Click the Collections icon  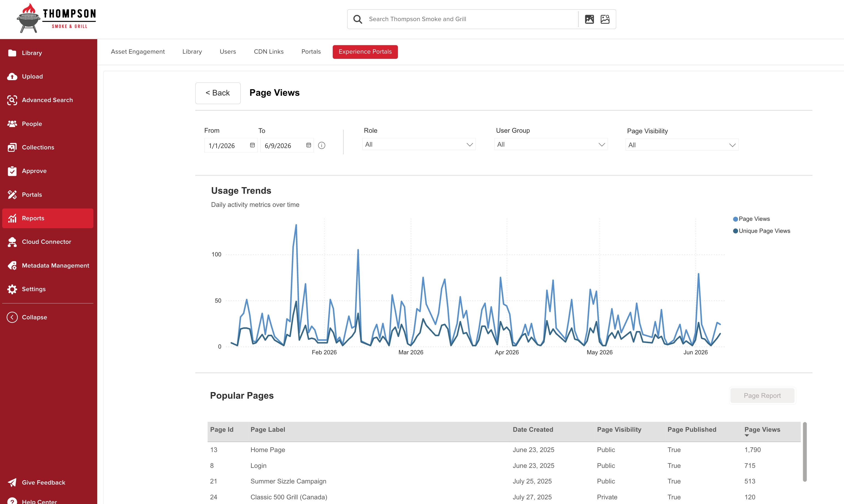click(x=12, y=147)
